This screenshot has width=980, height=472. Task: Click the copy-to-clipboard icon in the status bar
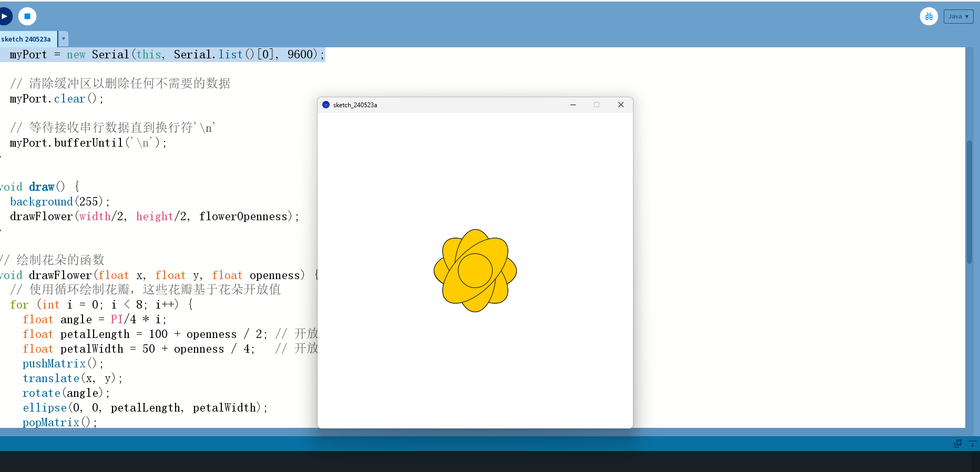click(x=958, y=444)
